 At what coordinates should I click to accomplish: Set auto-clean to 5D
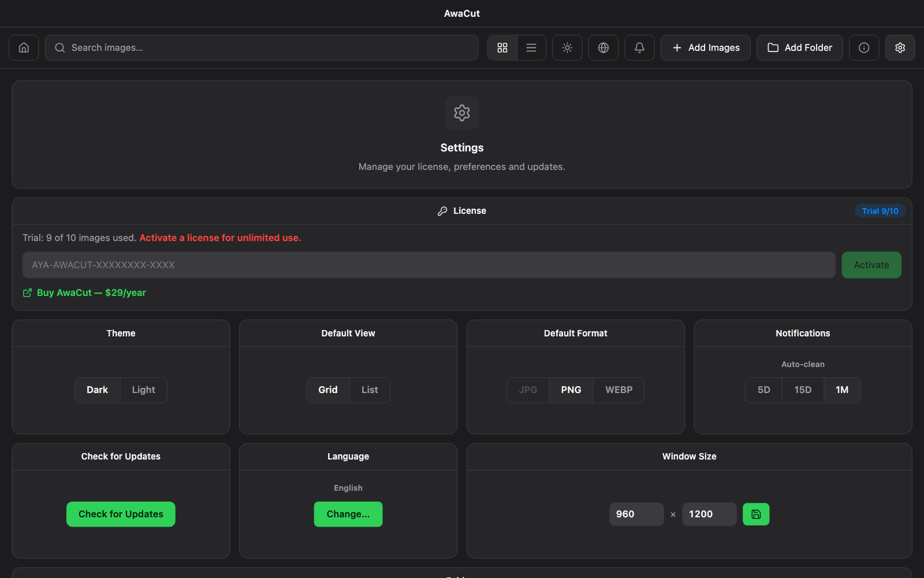(x=763, y=390)
